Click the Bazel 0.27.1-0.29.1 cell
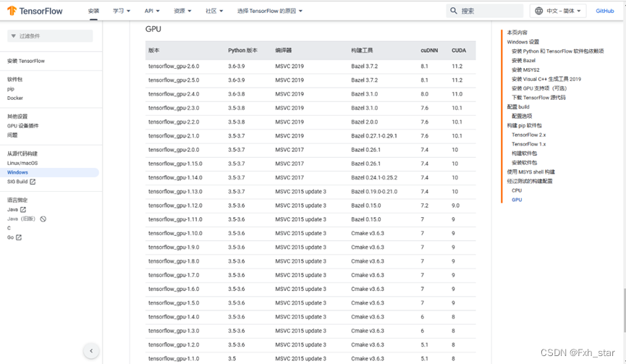626x364 pixels. click(374, 136)
